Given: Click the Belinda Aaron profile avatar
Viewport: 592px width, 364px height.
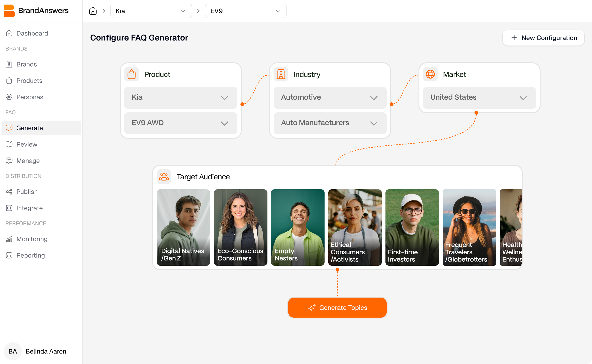Looking at the screenshot, I should click(x=13, y=351).
